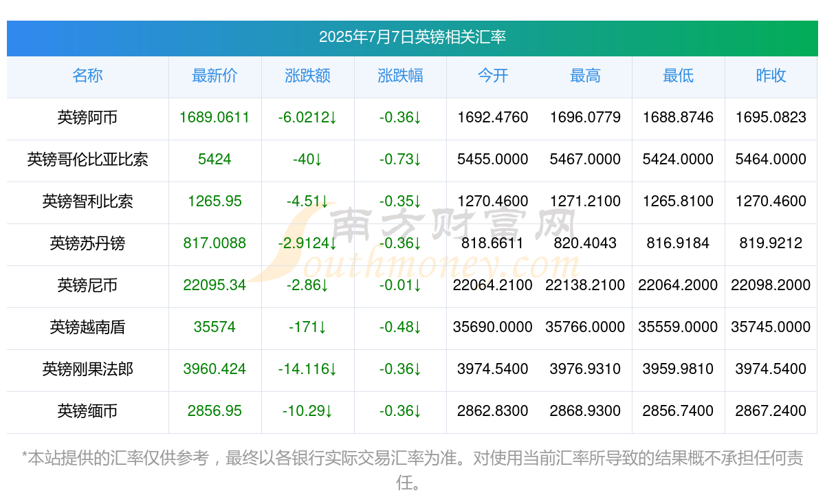The height and width of the screenshot is (504, 825).
Task: Select opening value 818.6611
Action: point(493,243)
